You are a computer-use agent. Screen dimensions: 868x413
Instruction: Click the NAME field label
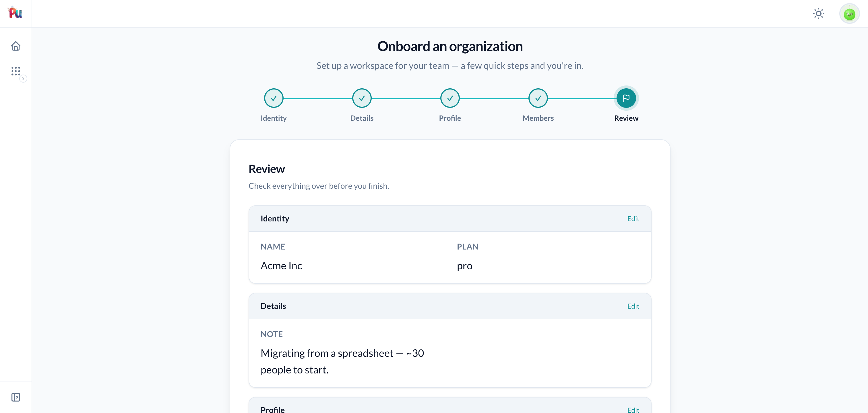point(273,246)
